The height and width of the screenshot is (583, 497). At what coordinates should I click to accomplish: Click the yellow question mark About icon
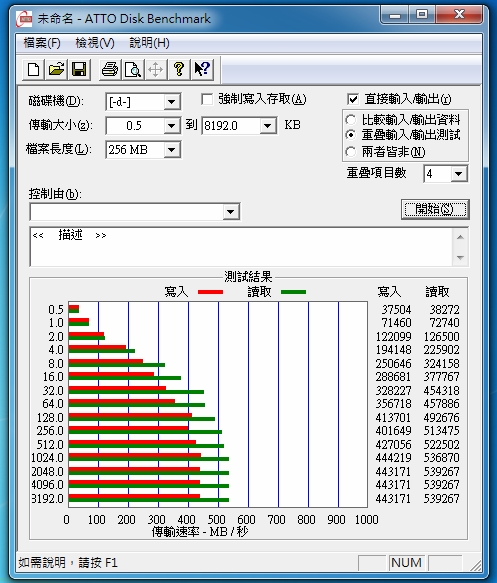click(x=179, y=69)
